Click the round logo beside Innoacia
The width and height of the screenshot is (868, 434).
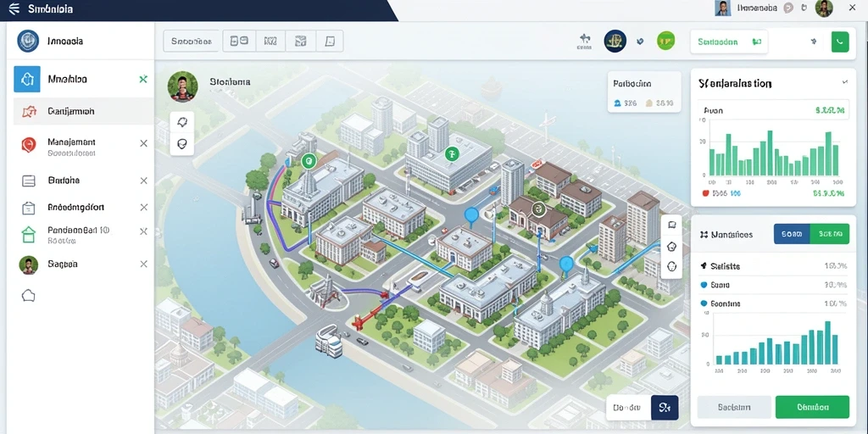[28, 41]
